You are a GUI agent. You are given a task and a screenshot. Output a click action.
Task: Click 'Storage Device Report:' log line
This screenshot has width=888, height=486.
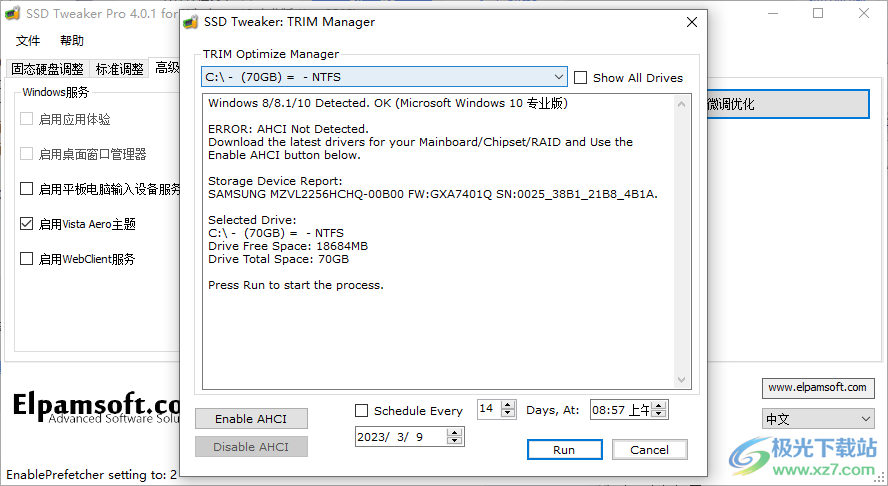tap(275, 181)
